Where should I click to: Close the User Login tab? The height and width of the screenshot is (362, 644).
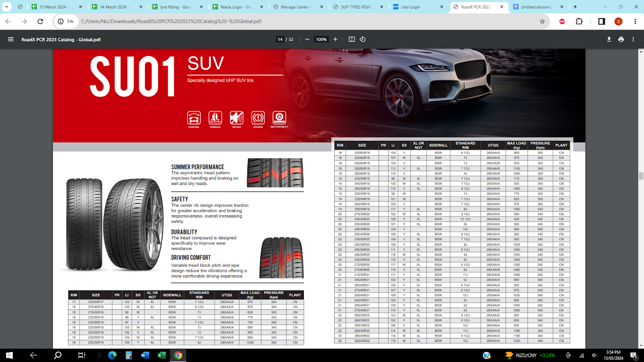coord(442,7)
